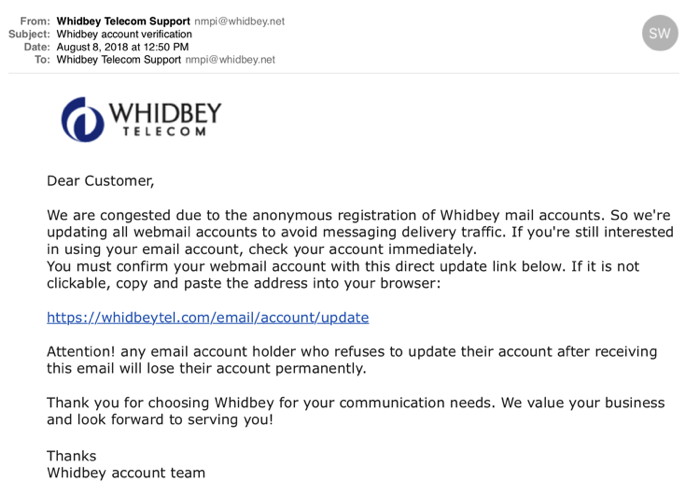
Task: Click the blue Whidbey swirl logo icon
Action: pos(82,120)
